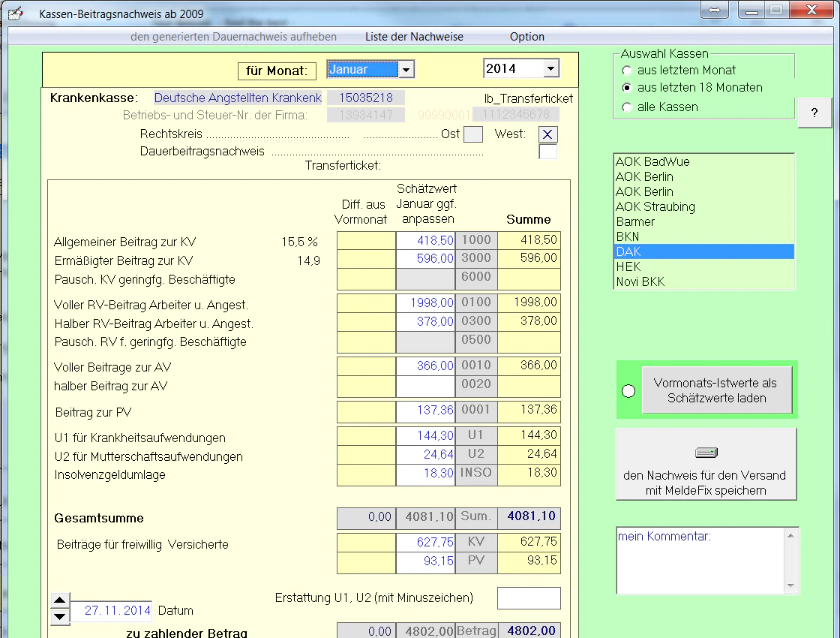Viewport: 840px width, 638px height.
Task: Click 'Vormonats-Istwerte als Schätzwerte laden' button
Action: (x=717, y=390)
